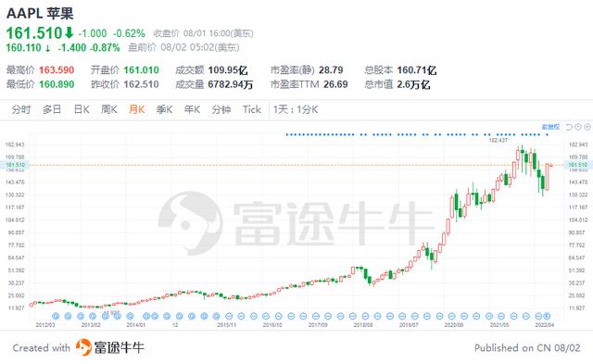Click the 总市值 value 2.6万亿
593x364 pixels.
click(413, 84)
